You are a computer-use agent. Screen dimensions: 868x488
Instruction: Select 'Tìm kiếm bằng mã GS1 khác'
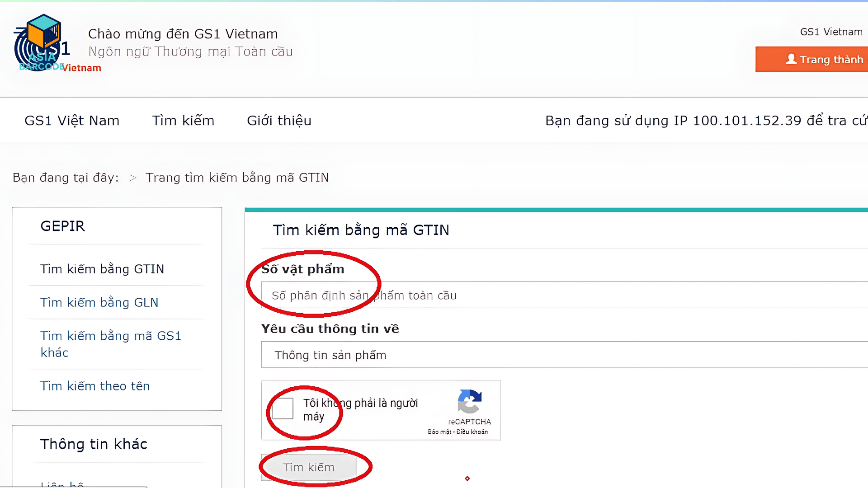pos(111,344)
